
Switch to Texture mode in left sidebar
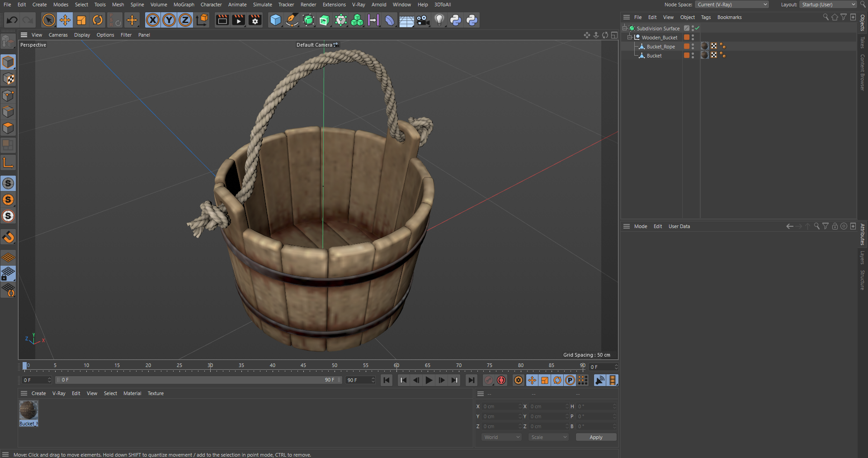click(8, 79)
